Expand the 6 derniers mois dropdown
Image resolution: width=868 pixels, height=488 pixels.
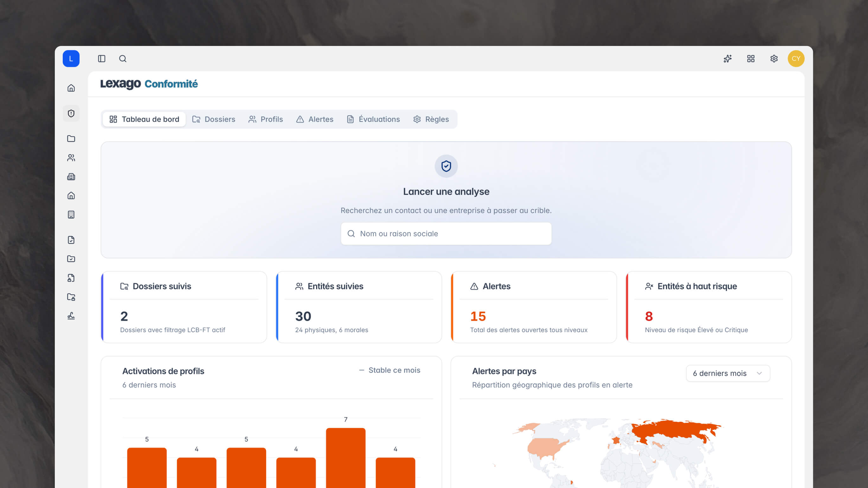[728, 373]
